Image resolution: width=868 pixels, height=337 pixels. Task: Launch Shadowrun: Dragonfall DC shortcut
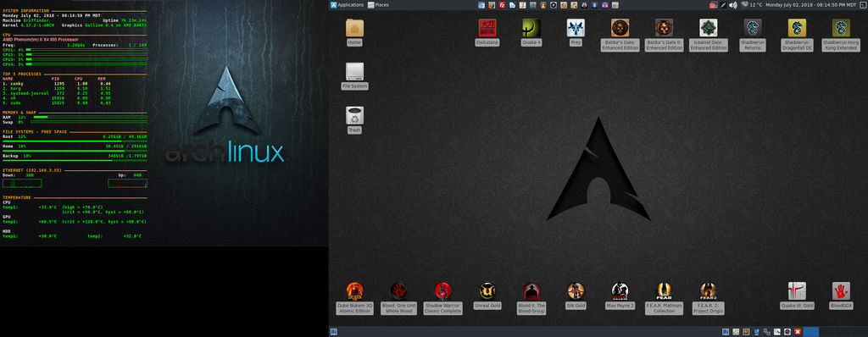pyautogui.click(x=797, y=35)
